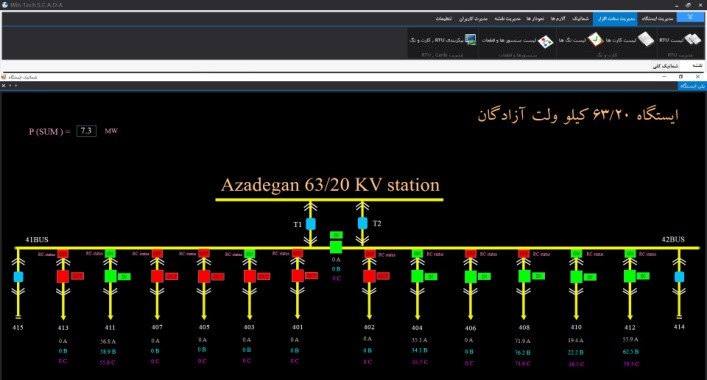
Task: Click green IN label above bus coupler
Action: tap(336, 235)
